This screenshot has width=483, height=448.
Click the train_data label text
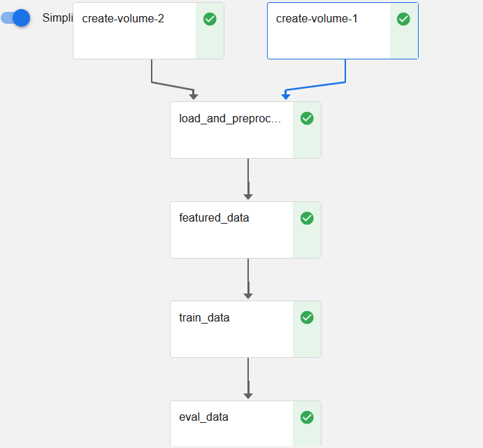click(x=204, y=318)
